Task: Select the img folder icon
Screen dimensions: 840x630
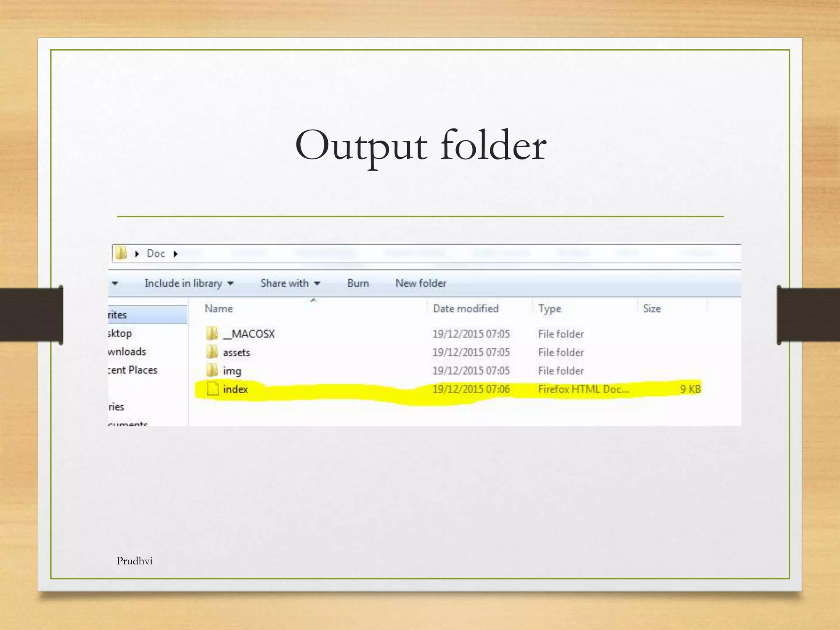Action: [x=212, y=370]
